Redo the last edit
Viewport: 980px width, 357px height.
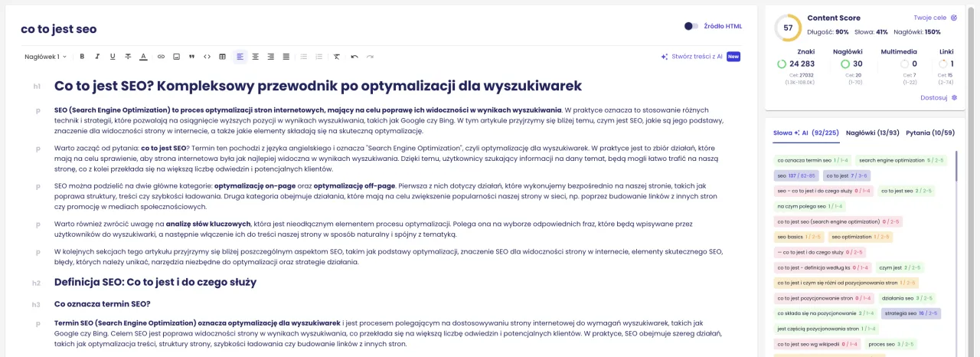(370, 57)
